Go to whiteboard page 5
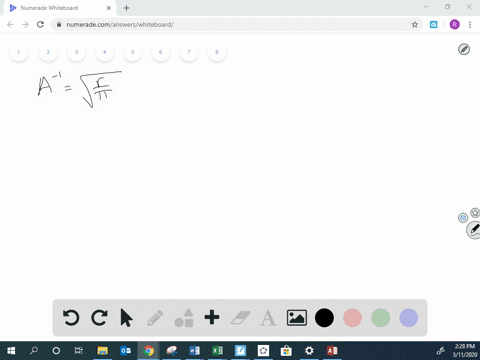This screenshot has width=480, height=360. pyautogui.click(x=133, y=52)
